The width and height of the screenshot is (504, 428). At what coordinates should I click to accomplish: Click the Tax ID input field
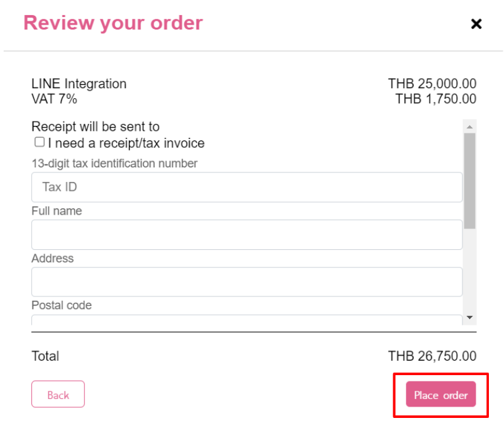tap(247, 187)
